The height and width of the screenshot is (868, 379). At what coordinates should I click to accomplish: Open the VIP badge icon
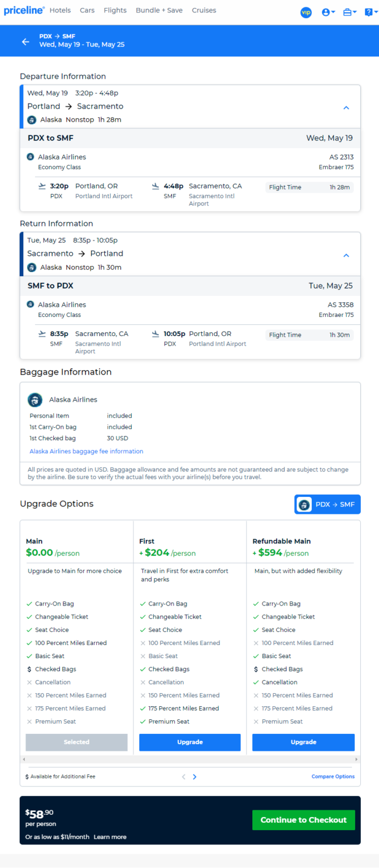[x=306, y=12]
